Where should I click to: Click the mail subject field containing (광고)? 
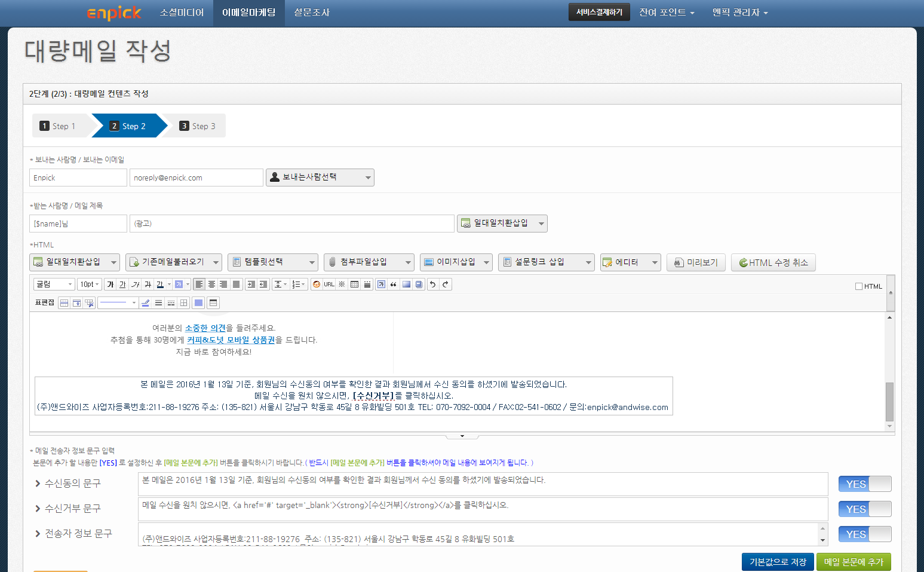click(291, 224)
